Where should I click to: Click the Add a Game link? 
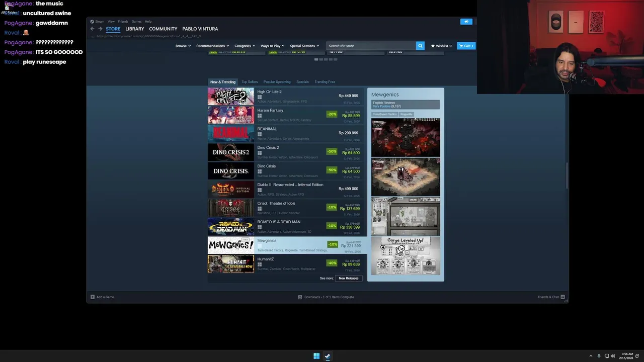pos(105,297)
